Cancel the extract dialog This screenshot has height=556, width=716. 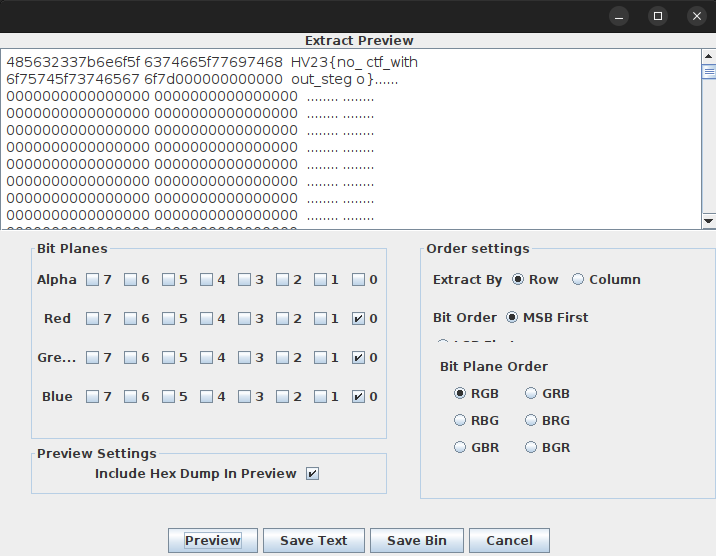pyautogui.click(x=509, y=540)
